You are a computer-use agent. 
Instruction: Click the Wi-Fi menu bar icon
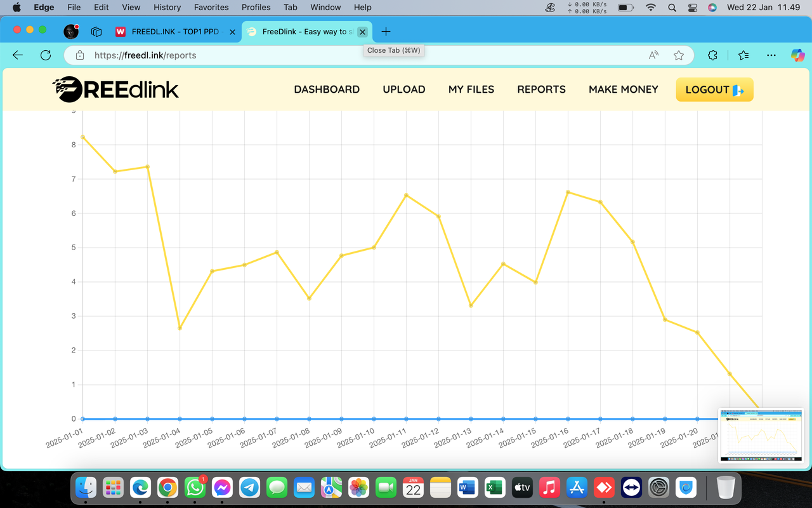coord(651,8)
